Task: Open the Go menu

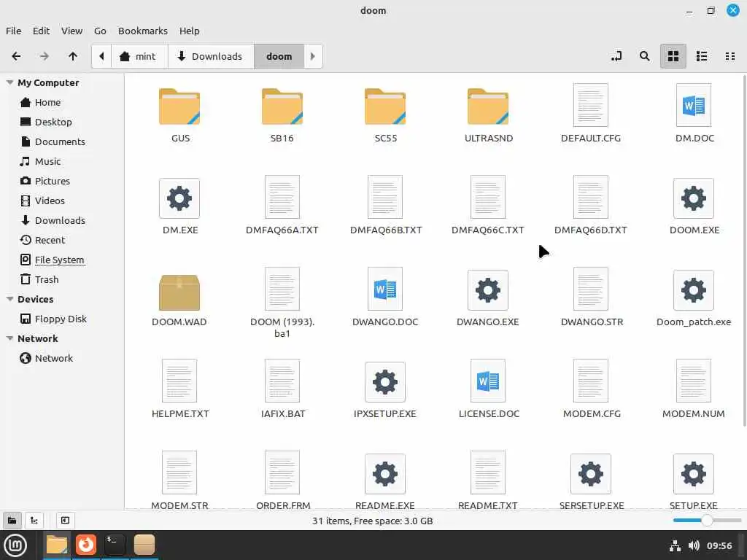Action: pyautogui.click(x=100, y=31)
